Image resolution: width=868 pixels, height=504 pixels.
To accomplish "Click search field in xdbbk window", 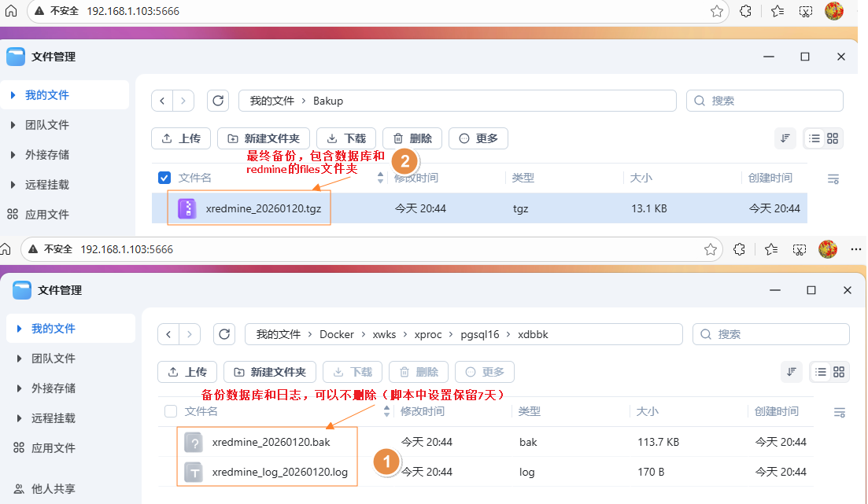I will tap(770, 334).
